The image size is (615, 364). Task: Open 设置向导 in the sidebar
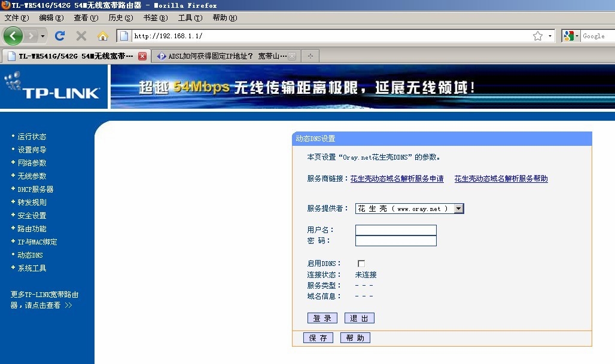(32, 149)
